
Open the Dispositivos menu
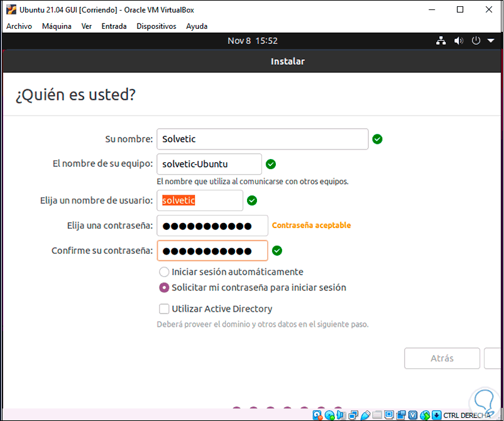point(156,26)
